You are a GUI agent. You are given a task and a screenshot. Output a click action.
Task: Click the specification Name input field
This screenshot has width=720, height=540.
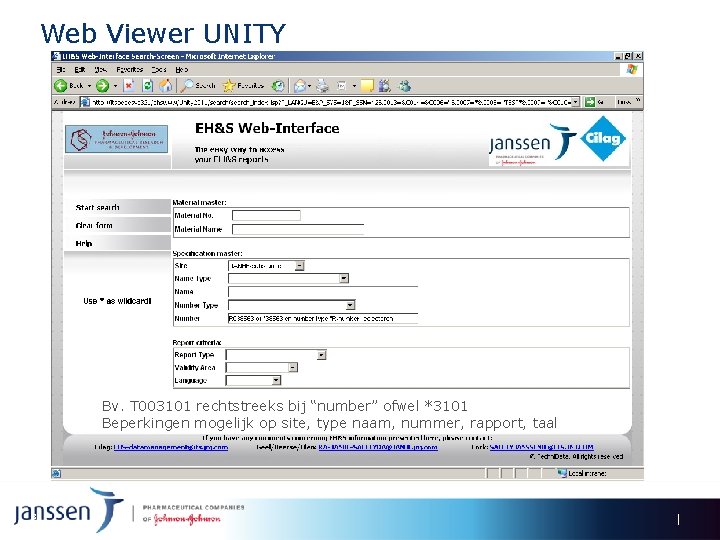tap(323, 292)
